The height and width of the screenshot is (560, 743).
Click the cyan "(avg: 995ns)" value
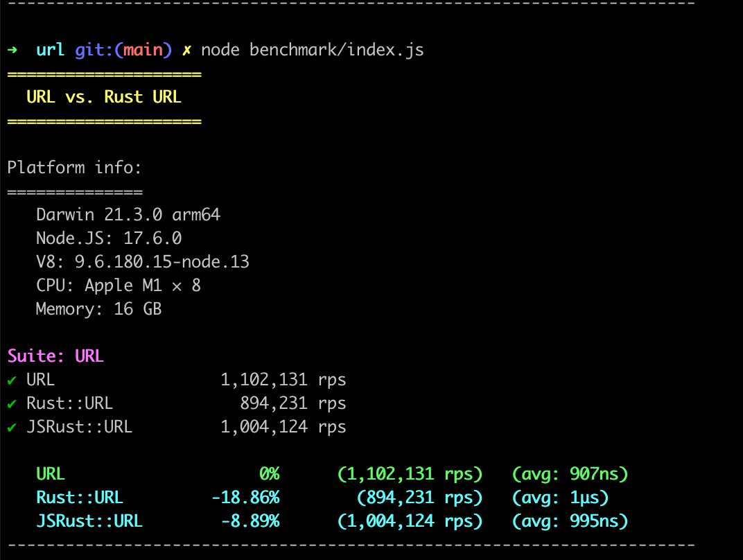(x=570, y=521)
